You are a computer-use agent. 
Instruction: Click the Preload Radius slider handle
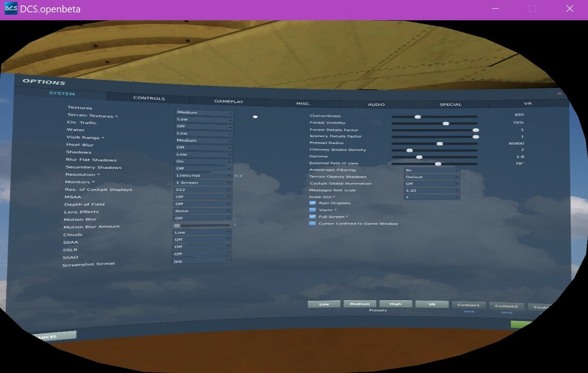point(440,143)
